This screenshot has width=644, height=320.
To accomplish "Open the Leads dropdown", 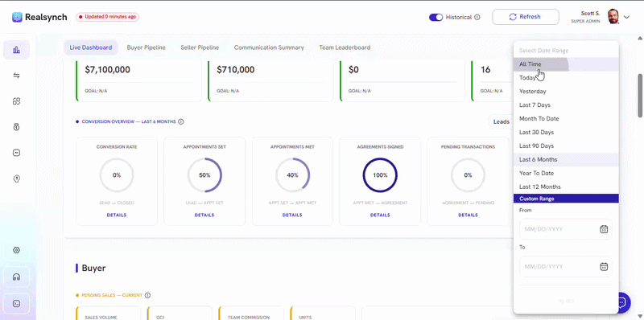I will coord(501,122).
